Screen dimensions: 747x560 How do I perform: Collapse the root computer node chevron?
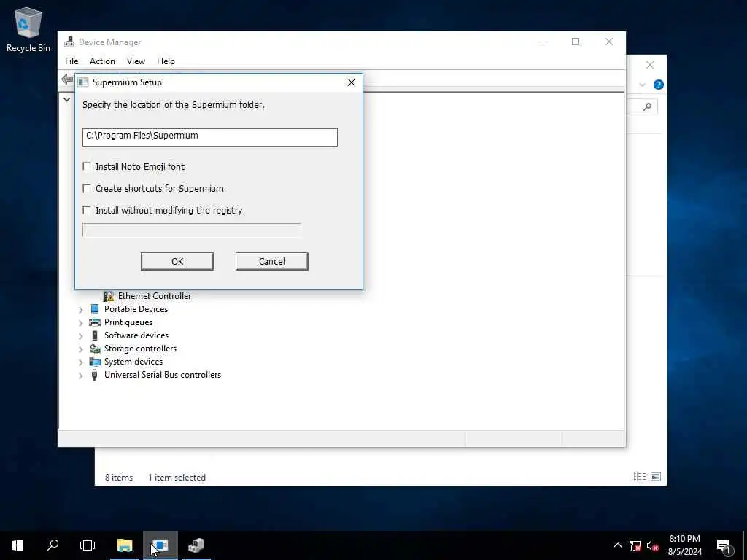tap(66, 99)
